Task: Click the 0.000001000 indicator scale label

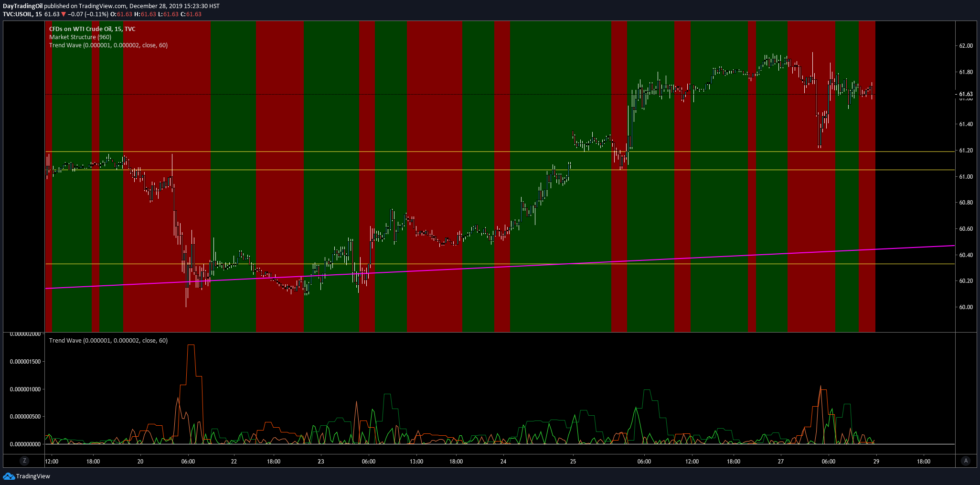Action: click(25, 389)
